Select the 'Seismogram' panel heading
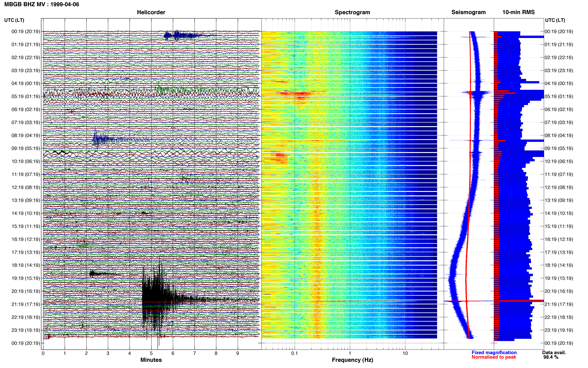Image resolution: width=588 pixels, height=368 pixels. tap(468, 12)
